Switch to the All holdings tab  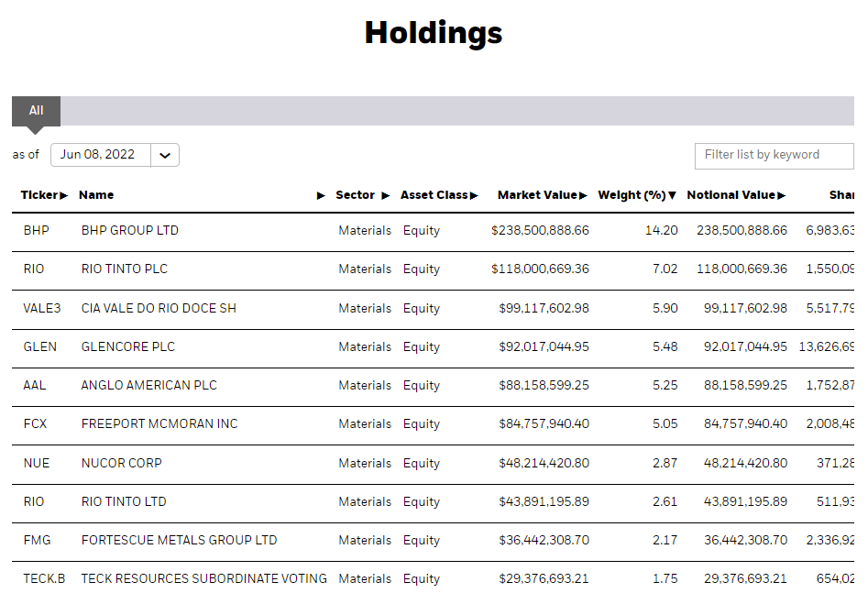point(35,110)
